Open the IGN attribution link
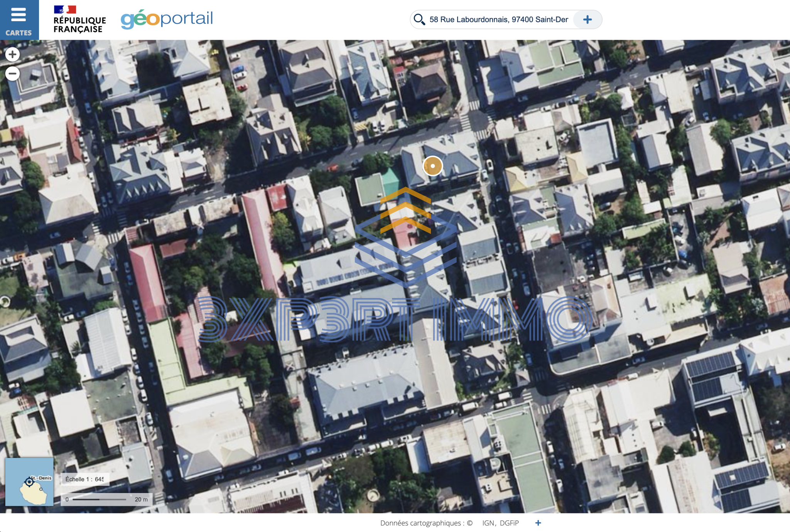The image size is (790, 532). point(488,523)
